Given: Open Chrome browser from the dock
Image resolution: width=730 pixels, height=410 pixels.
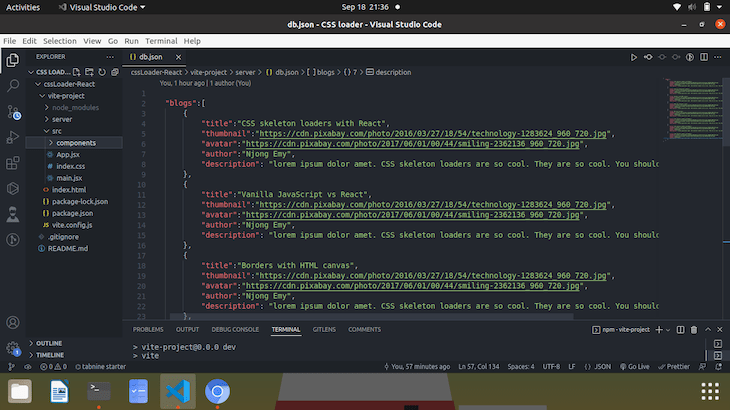Looking at the screenshot, I should click(x=217, y=391).
